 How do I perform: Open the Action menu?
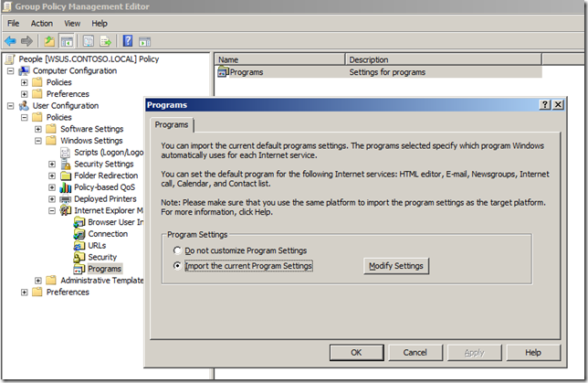[x=42, y=23]
